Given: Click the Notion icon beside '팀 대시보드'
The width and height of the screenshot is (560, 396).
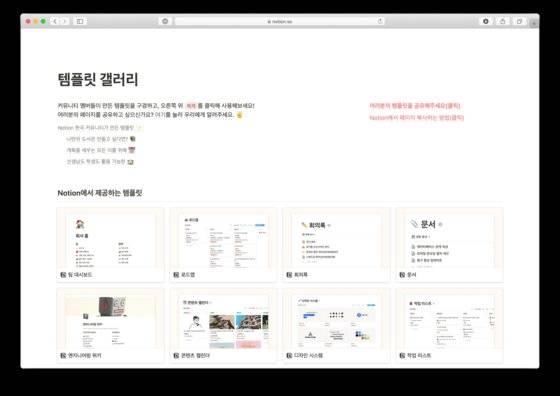Looking at the screenshot, I should [63, 275].
